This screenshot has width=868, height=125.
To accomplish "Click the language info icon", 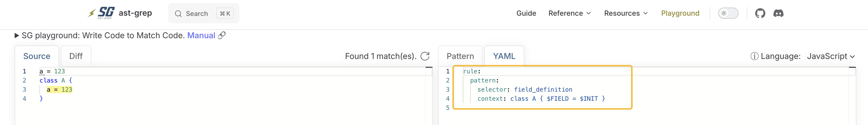I will (754, 56).
